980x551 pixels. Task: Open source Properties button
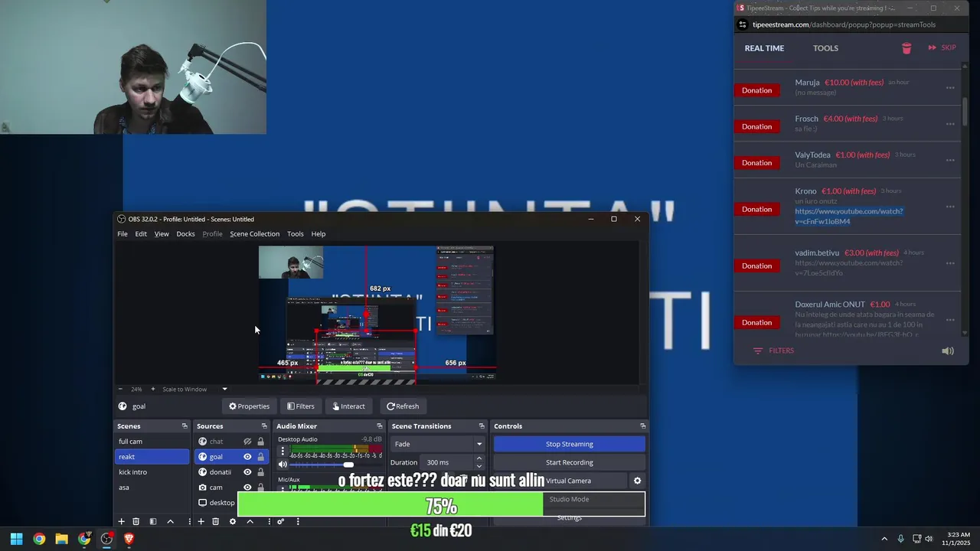point(249,406)
